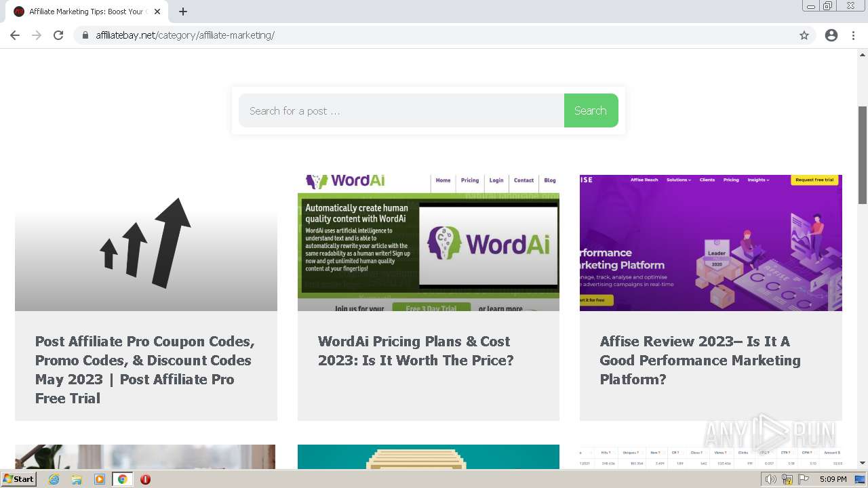Open File Explorer folder icon in taskbar
The width and height of the screenshot is (868, 488).
point(77,479)
